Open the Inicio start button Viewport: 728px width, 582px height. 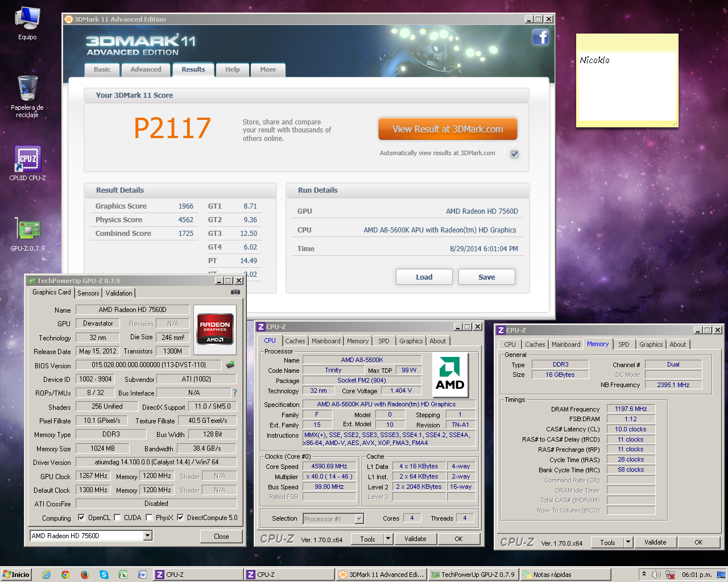tap(16, 575)
